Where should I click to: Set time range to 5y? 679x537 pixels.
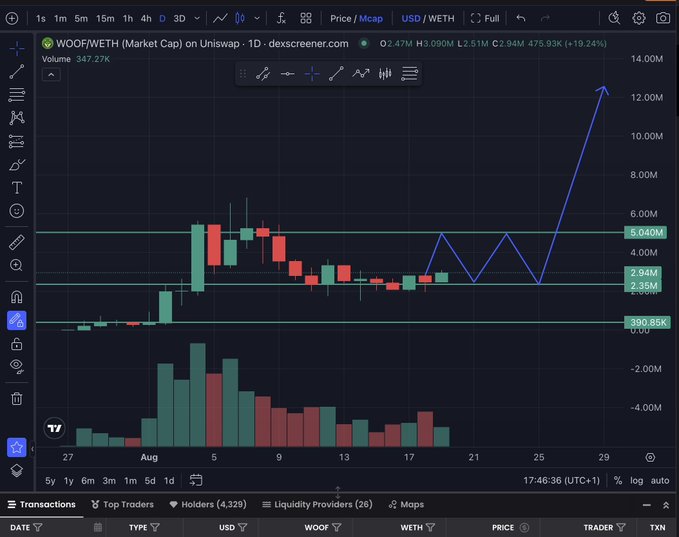pyautogui.click(x=50, y=481)
